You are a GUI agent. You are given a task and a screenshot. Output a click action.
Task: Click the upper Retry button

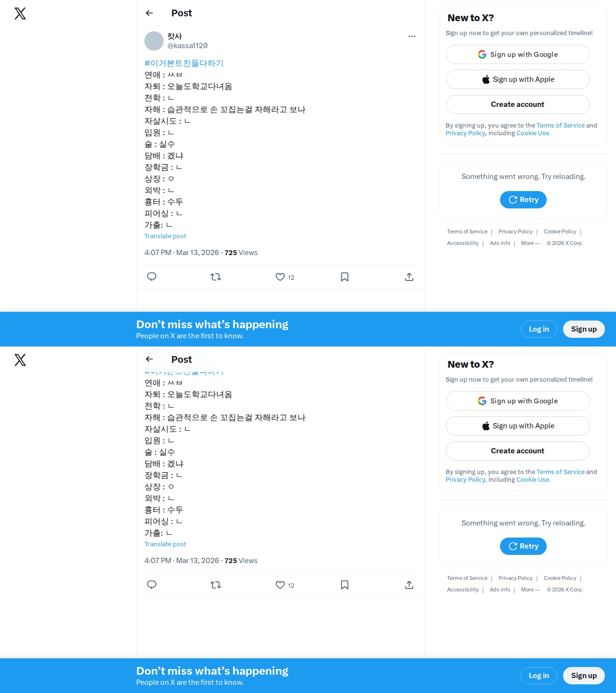tap(523, 200)
